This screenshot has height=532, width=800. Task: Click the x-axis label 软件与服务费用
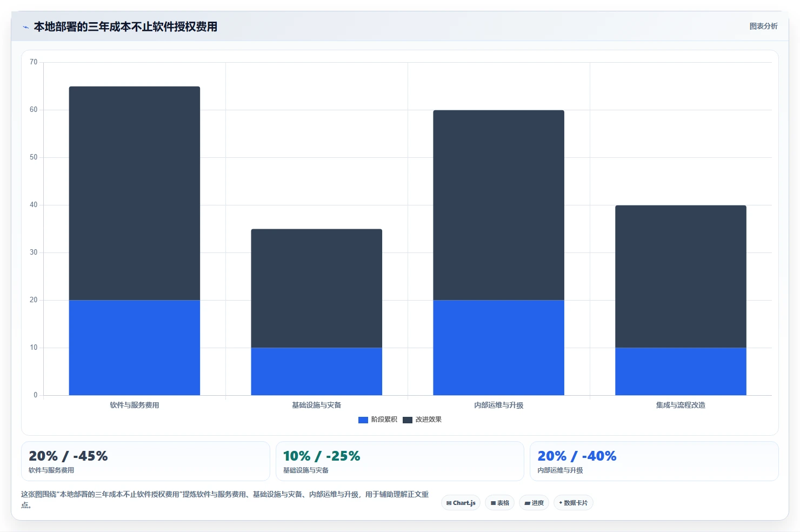135,405
